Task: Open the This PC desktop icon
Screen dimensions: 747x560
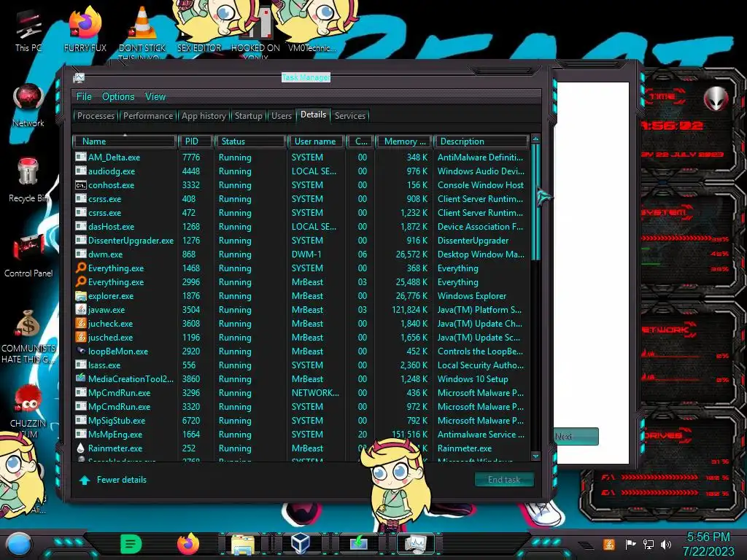Action: point(28,31)
